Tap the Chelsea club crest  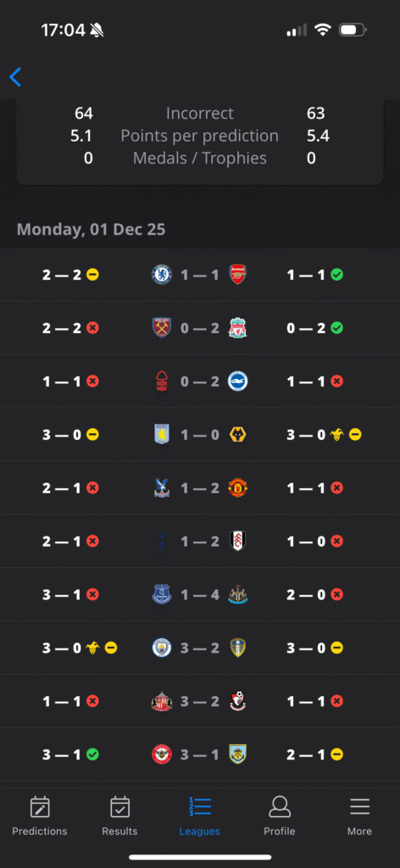pyautogui.click(x=162, y=275)
